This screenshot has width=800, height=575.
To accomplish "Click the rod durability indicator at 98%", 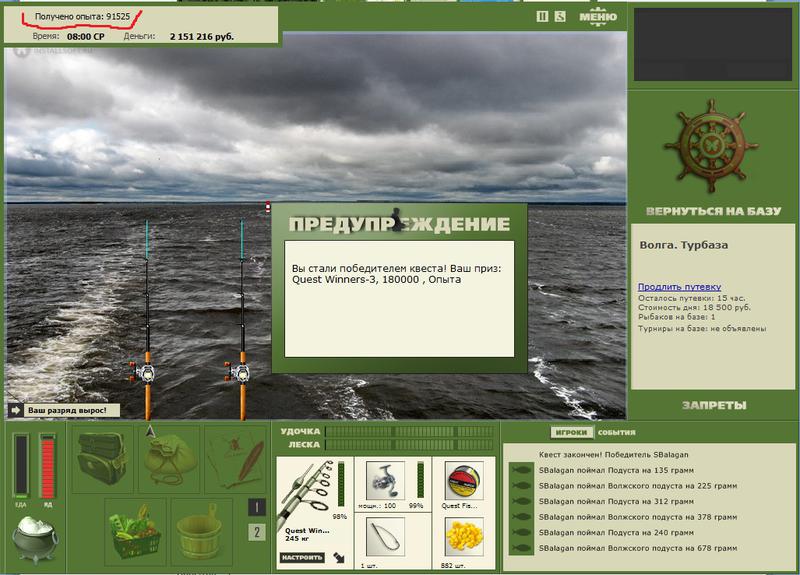I will pyautogui.click(x=341, y=485).
